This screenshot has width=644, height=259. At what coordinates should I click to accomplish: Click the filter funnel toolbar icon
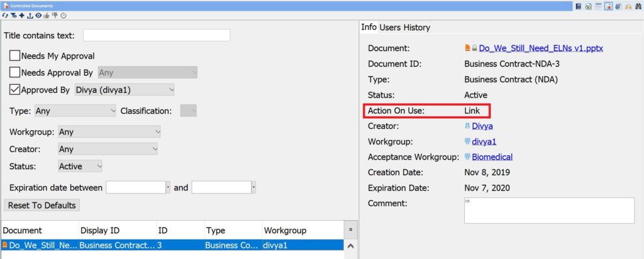pos(13,15)
